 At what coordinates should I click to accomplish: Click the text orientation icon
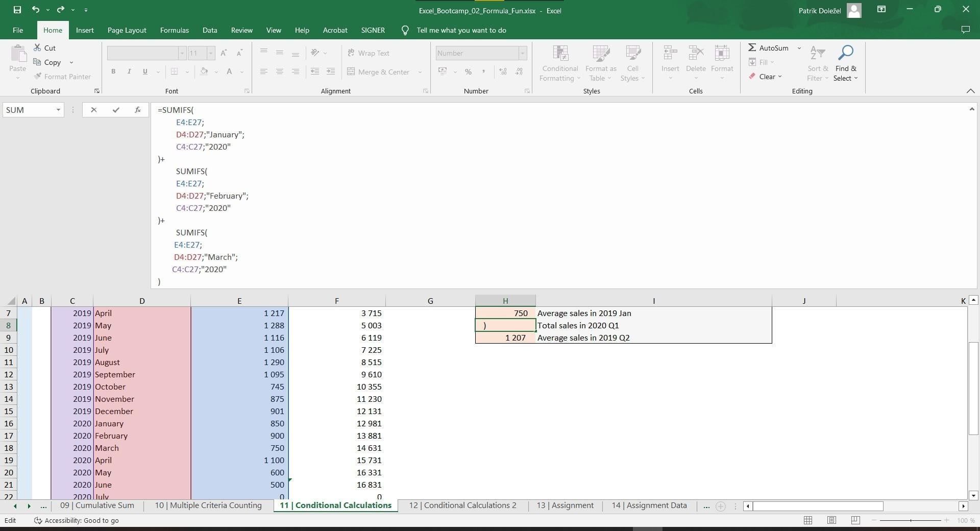coord(315,53)
